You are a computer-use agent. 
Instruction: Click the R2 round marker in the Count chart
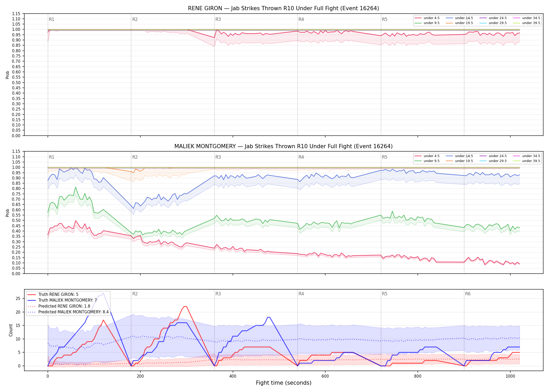point(135,294)
